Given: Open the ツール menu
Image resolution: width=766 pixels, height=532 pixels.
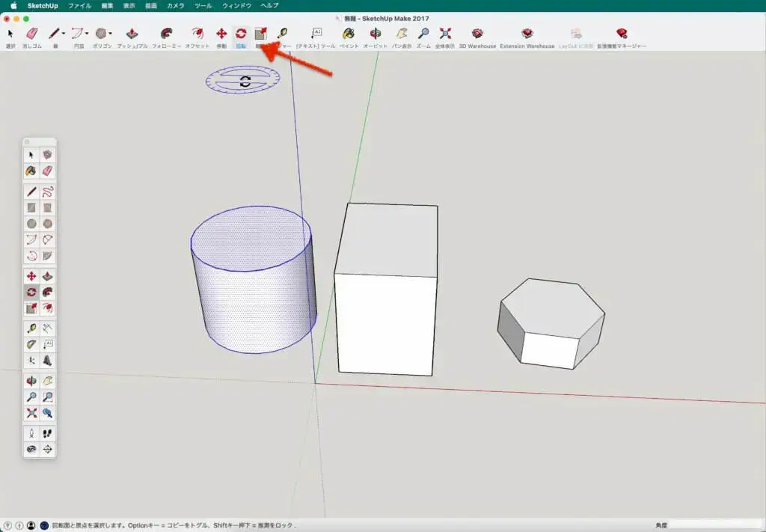Looking at the screenshot, I should coord(203,6).
